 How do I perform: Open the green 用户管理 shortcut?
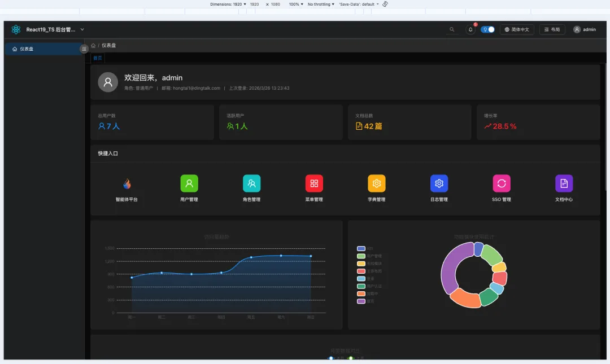tap(189, 183)
